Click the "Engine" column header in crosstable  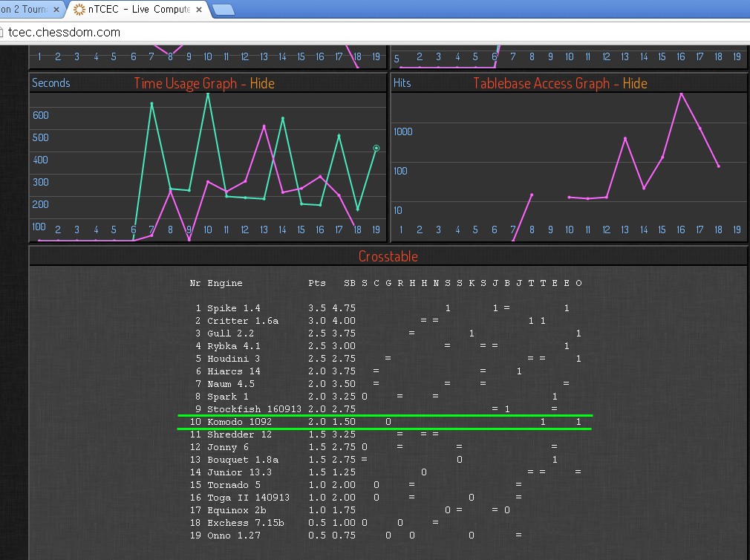[225, 283]
